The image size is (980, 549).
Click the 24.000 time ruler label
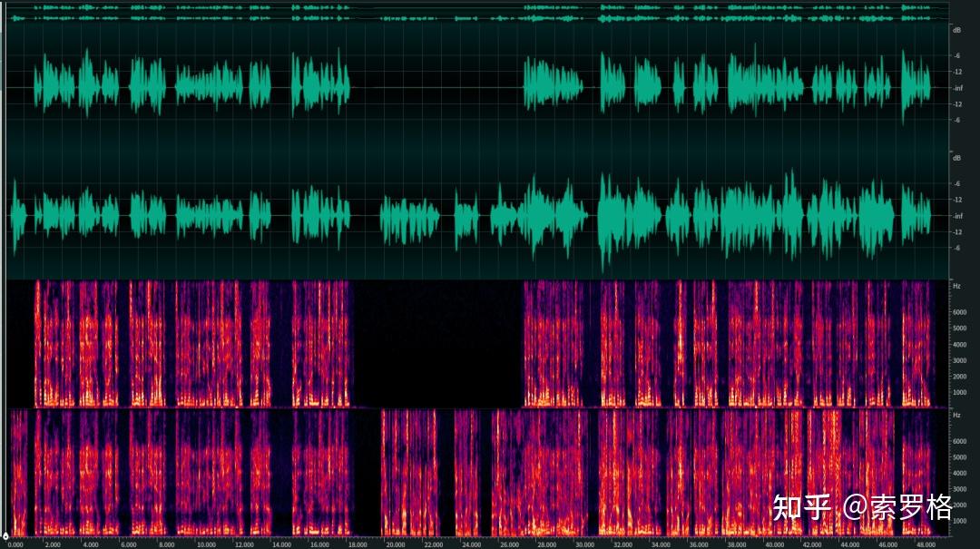(471, 544)
